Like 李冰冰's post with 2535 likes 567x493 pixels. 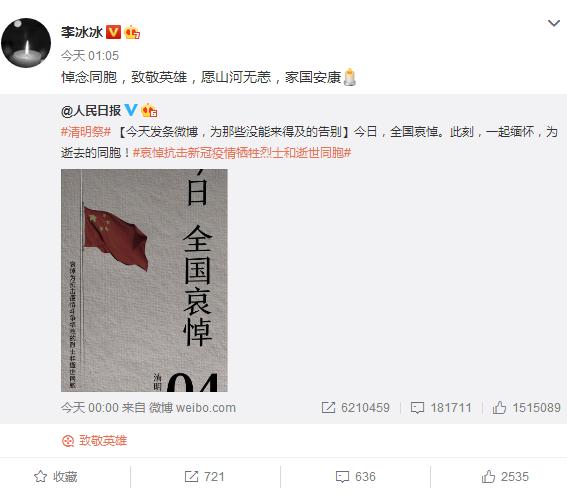[505, 476]
